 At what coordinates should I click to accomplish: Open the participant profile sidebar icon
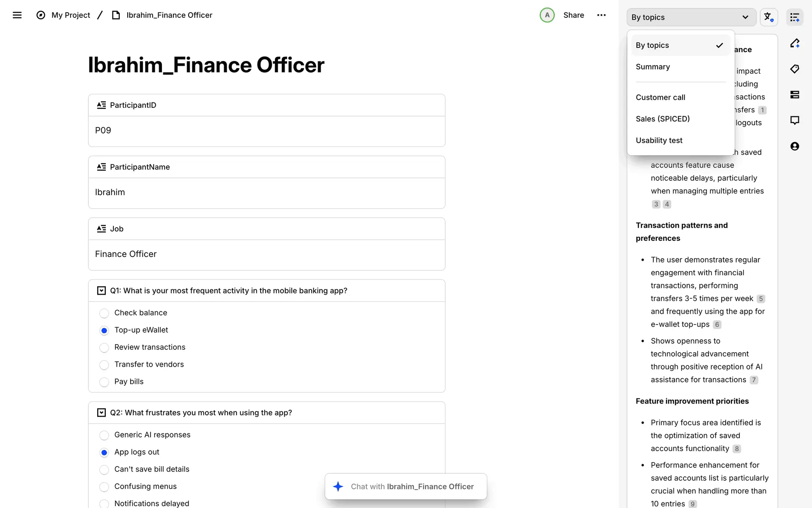pyautogui.click(x=795, y=146)
